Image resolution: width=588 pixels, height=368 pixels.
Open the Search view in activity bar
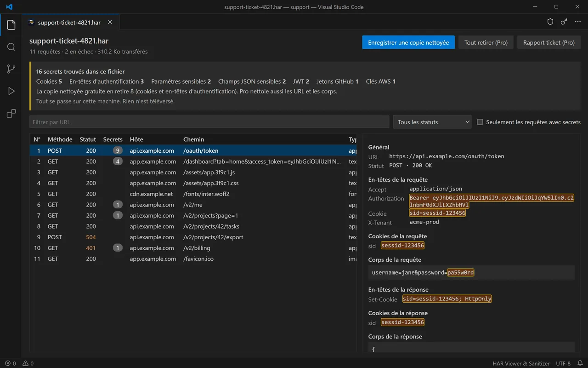[11, 47]
